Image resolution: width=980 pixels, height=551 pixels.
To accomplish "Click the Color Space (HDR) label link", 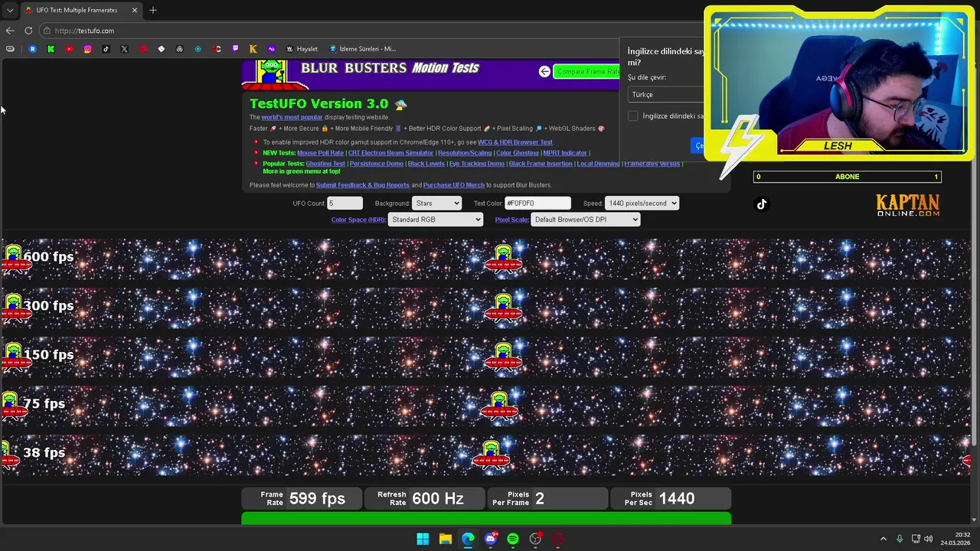I will [x=358, y=220].
